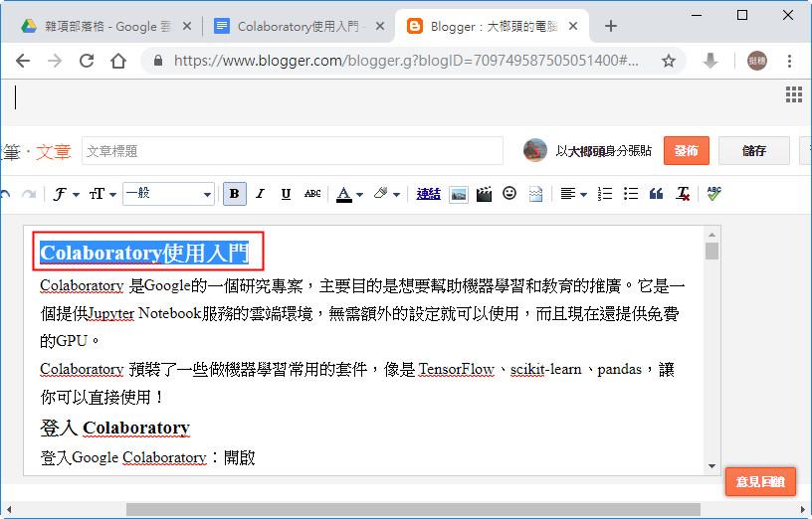Open the Chrome three-dot menu
Image resolution: width=812 pixels, height=519 pixels.
click(x=789, y=61)
